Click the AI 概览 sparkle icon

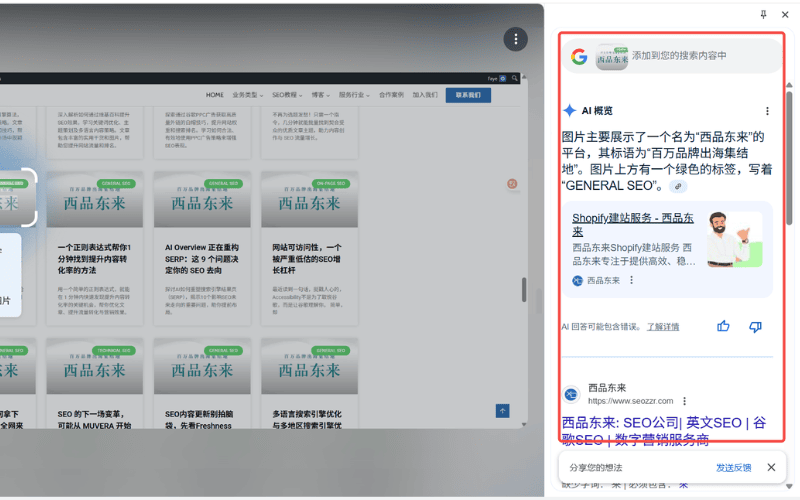(x=569, y=110)
